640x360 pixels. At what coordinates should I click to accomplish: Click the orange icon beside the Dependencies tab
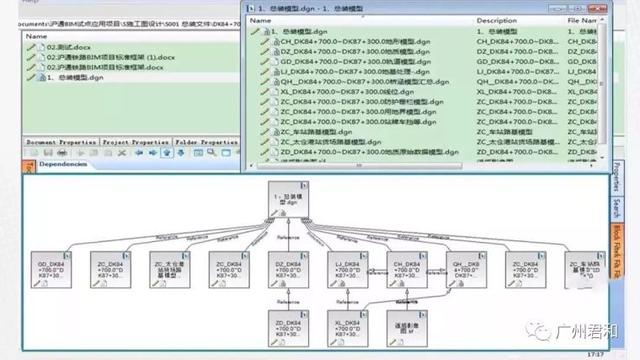coord(29,167)
